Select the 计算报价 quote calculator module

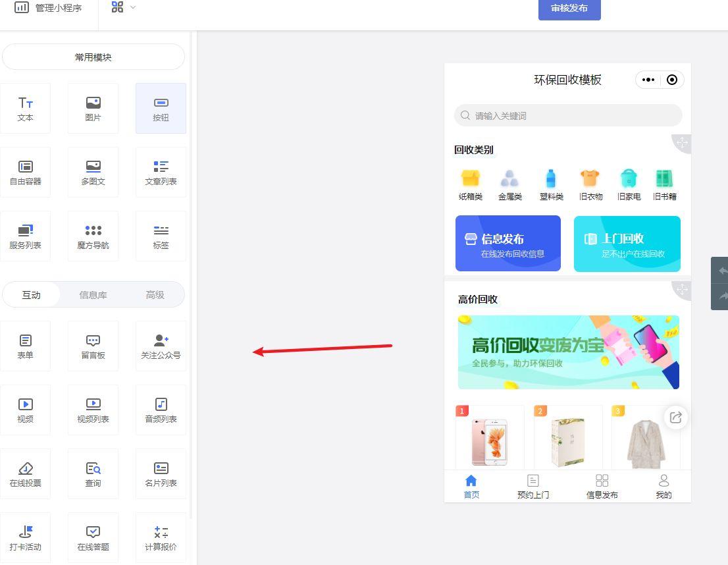pyautogui.click(x=161, y=538)
